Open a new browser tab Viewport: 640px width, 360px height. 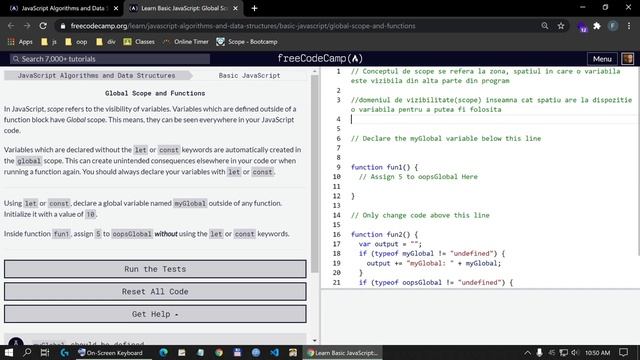coord(254,8)
